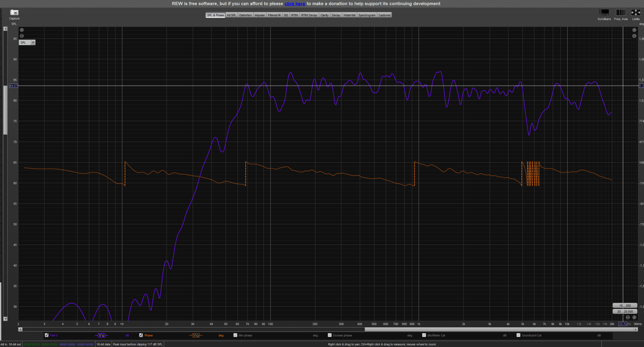
Task: Click the orange 1/12 smoothing icon for Phase
Action: (x=196, y=335)
